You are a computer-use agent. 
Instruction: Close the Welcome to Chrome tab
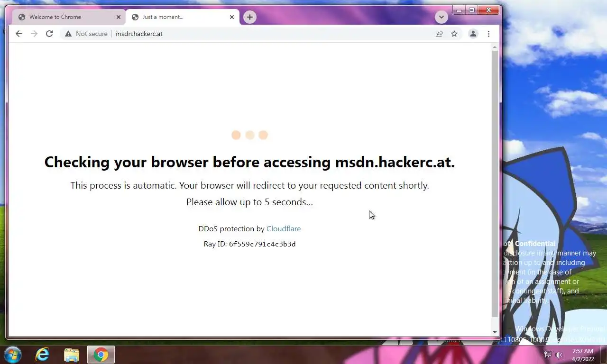tap(119, 17)
